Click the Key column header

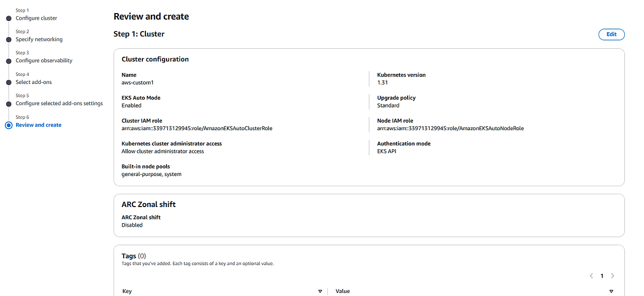click(127, 291)
